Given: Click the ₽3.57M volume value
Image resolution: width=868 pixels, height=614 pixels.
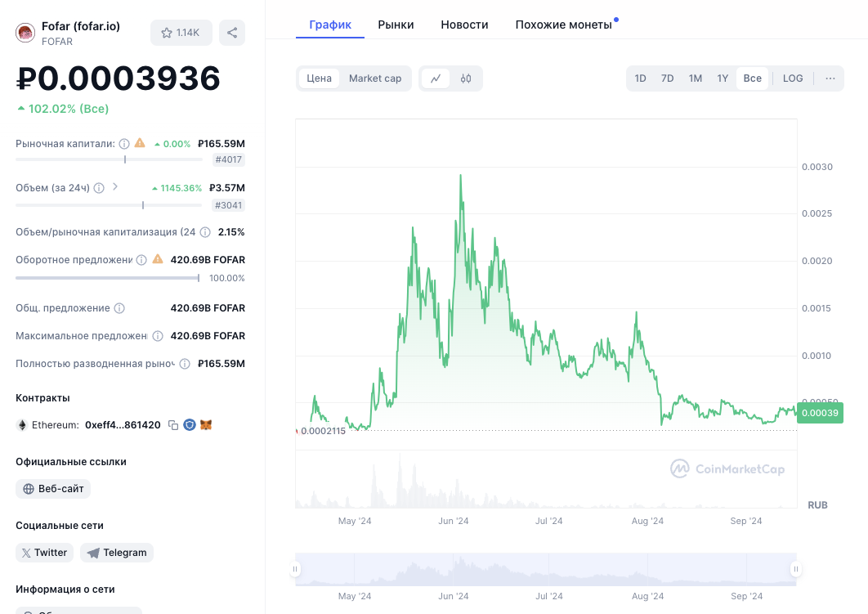Looking at the screenshot, I should tap(227, 188).
